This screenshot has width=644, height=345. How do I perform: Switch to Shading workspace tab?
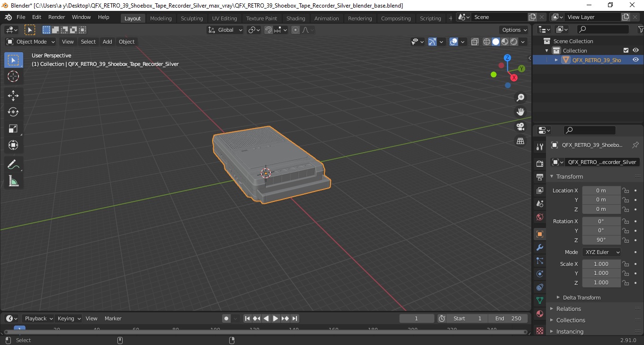point(295,18)
